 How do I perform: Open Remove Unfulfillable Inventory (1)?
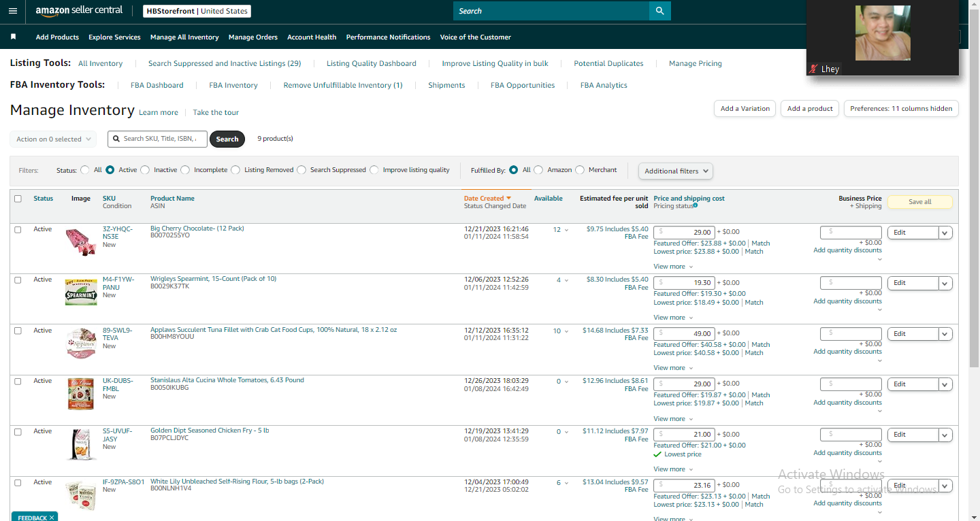[343, 85]
